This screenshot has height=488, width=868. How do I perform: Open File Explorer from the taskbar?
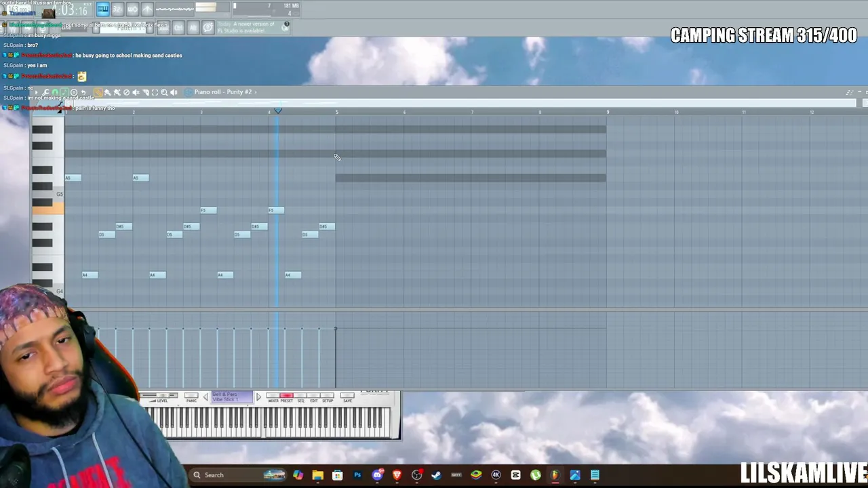point(318,475)
